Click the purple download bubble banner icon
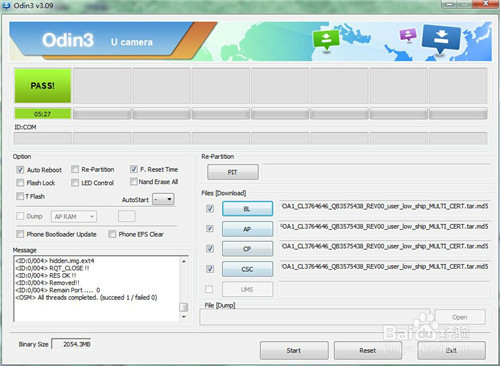The width and height of the screenshot is (500, 366). pyautogui.click(x=408, y=34)
